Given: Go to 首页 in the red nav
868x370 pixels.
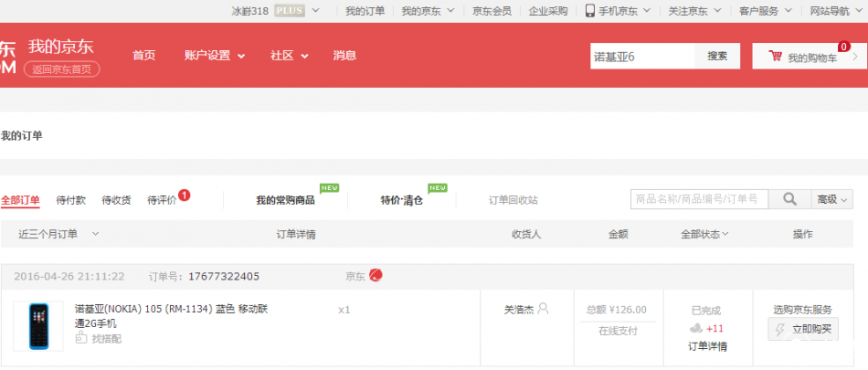Looking at the screenshot, I should [144, 56].
